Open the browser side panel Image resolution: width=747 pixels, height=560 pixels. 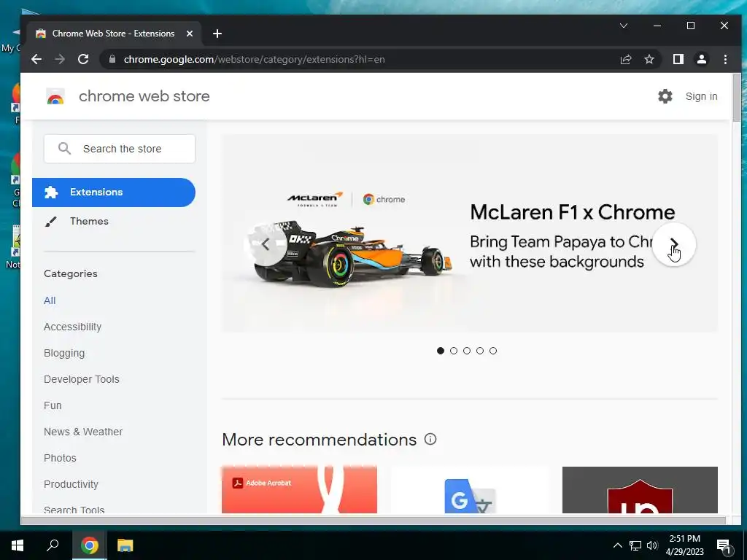pyautogui.click(x=678, y=60)
